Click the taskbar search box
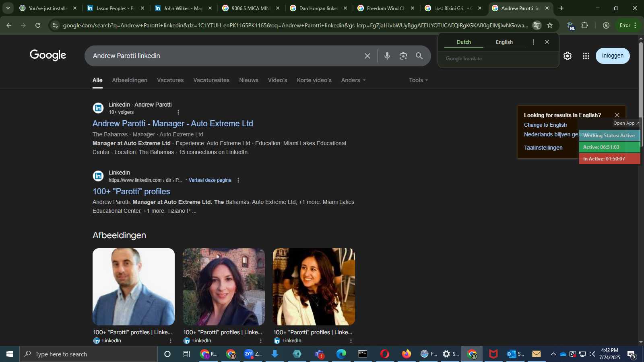 pos(89,354)
